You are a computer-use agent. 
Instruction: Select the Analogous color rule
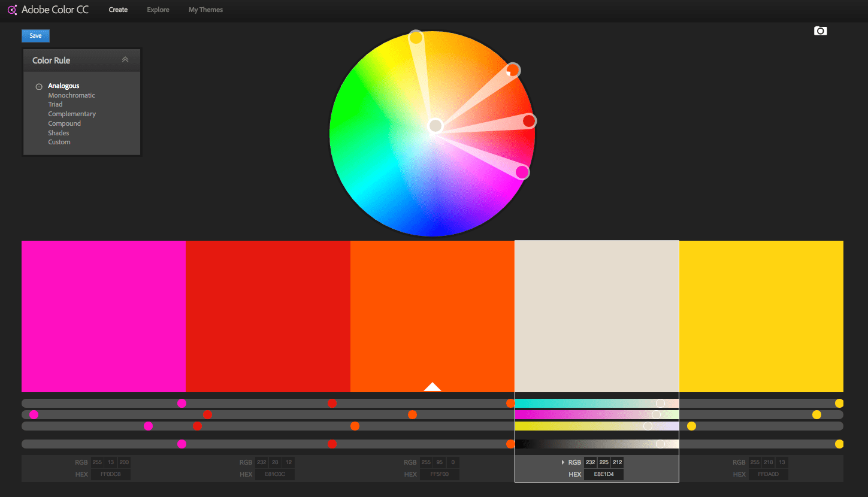coord(63,86)
